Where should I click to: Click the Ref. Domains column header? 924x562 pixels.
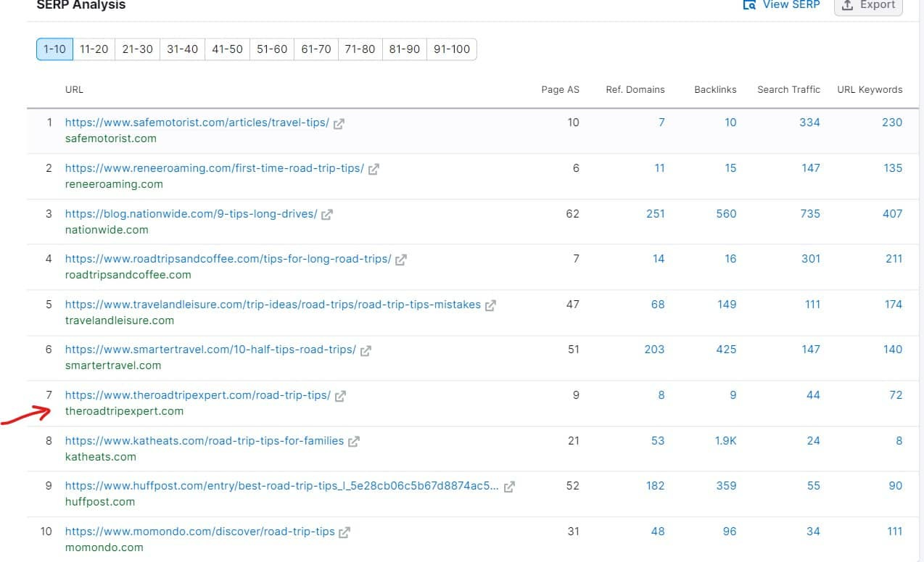[x=635, y=90]
